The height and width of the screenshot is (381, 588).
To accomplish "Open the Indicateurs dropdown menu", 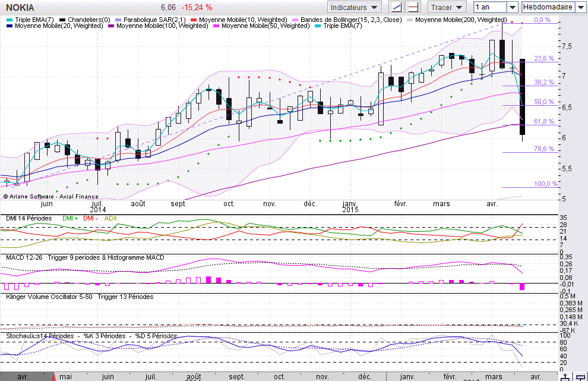I will [x=354, y=7].
